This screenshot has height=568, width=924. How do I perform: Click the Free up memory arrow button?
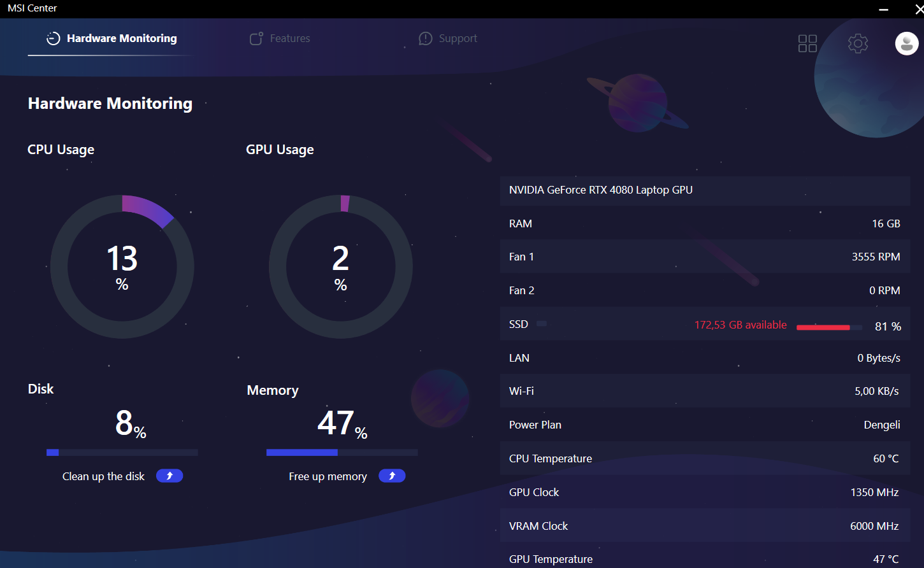(x=392, y=476)
